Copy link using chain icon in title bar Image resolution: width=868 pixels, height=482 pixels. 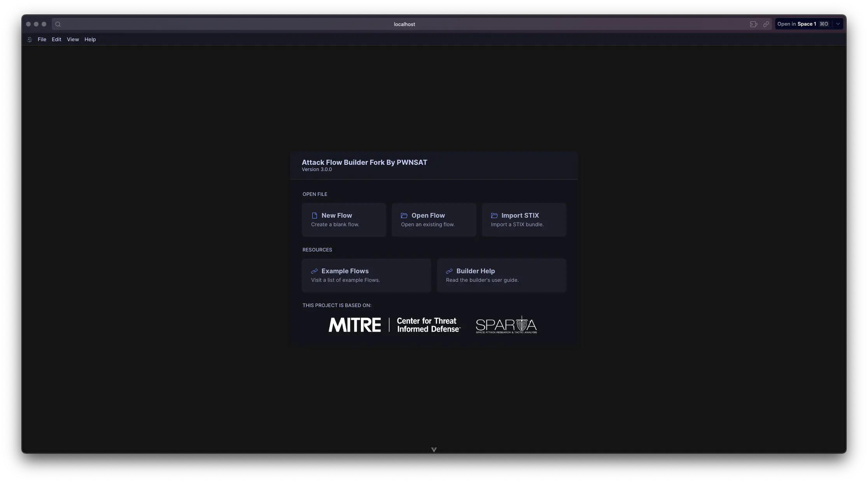coord(766,24)
